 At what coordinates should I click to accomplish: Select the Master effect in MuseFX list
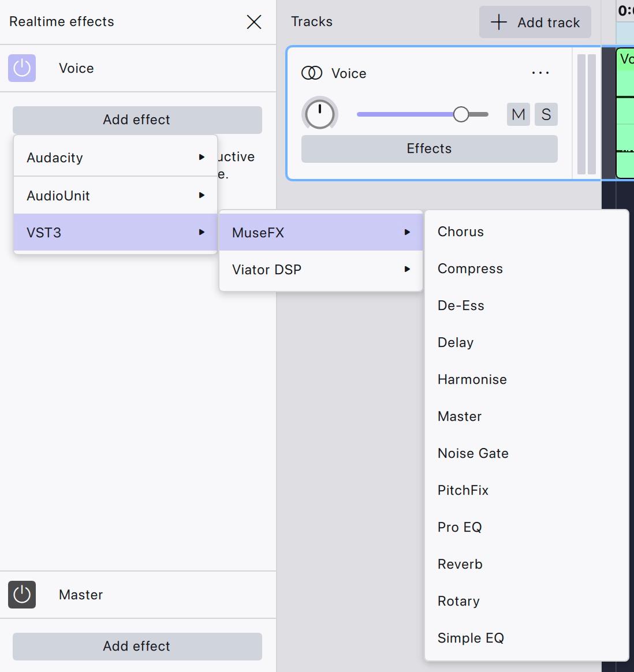[x=527, y=416]
